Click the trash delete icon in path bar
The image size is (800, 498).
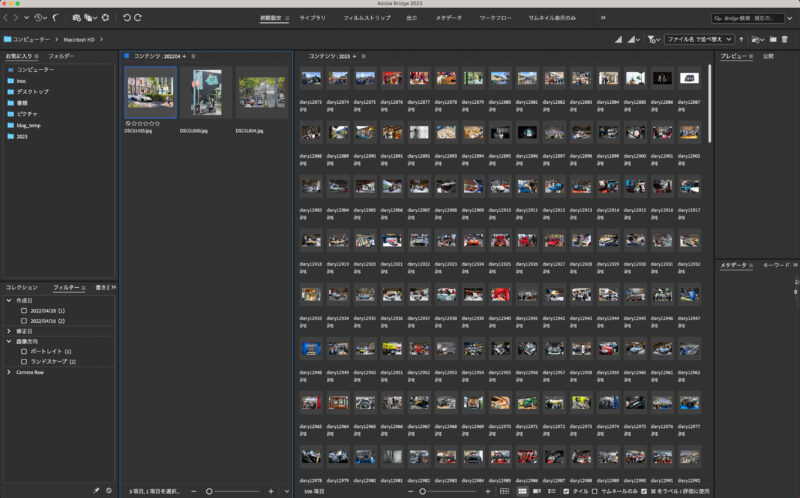(x=784, y=39)
